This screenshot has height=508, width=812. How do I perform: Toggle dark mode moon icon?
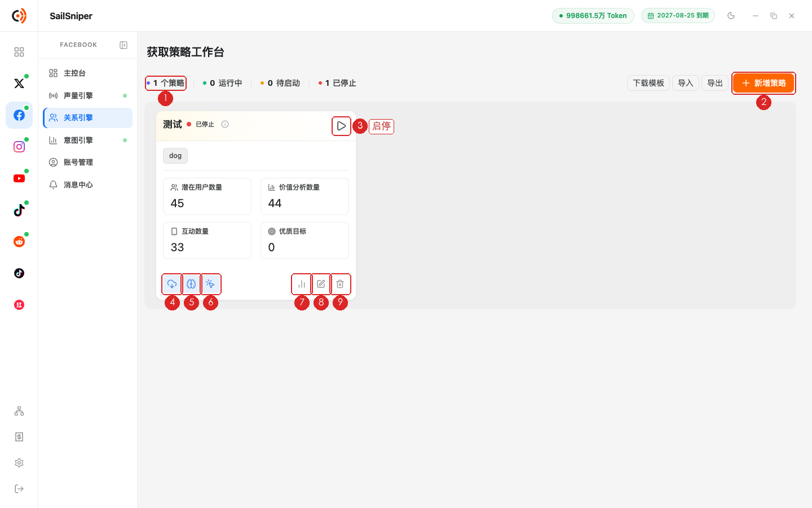coord(731,16)
